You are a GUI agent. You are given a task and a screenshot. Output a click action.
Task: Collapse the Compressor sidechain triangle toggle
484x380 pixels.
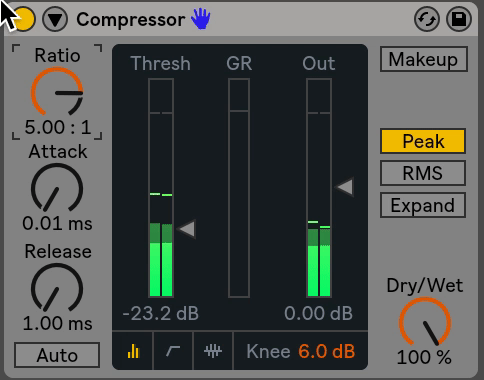(x=55, y=19)
